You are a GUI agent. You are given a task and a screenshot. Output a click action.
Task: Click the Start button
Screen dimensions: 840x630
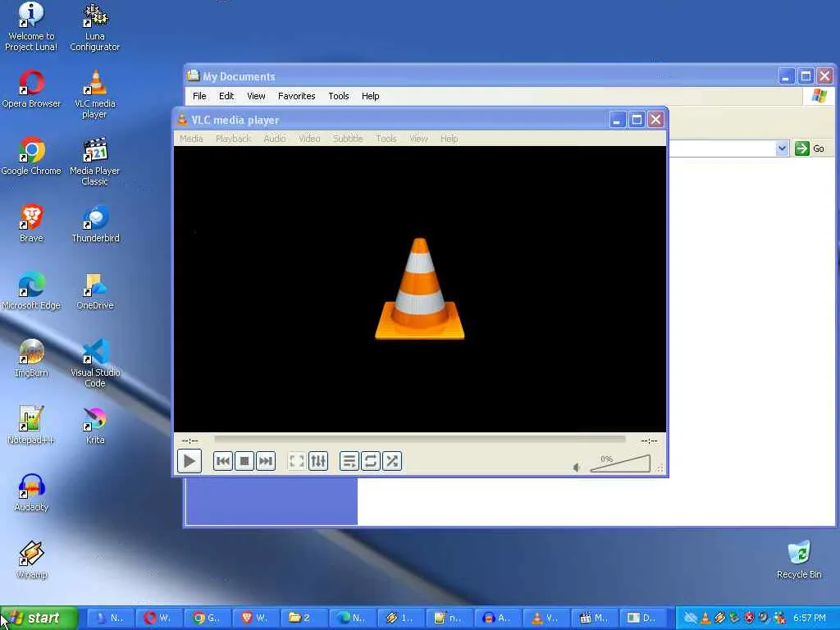(x=39, y=618)
